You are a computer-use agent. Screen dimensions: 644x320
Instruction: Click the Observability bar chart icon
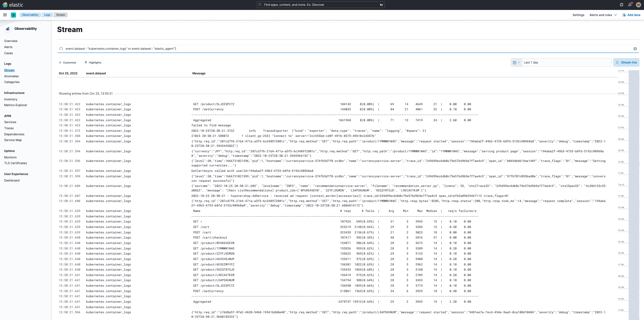pyautogui.click(x=8, y=29)
